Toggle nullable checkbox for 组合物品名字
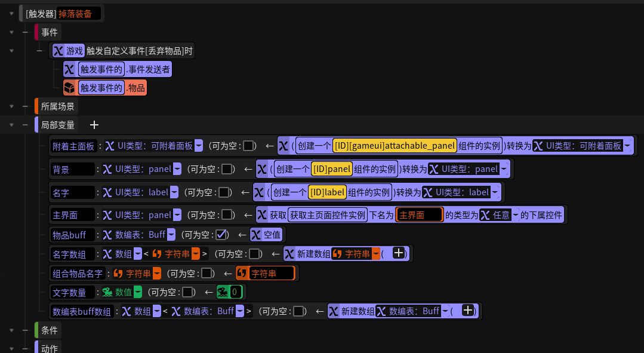The height and width of the screenshot is (353, 644). (x=207, y=274)
